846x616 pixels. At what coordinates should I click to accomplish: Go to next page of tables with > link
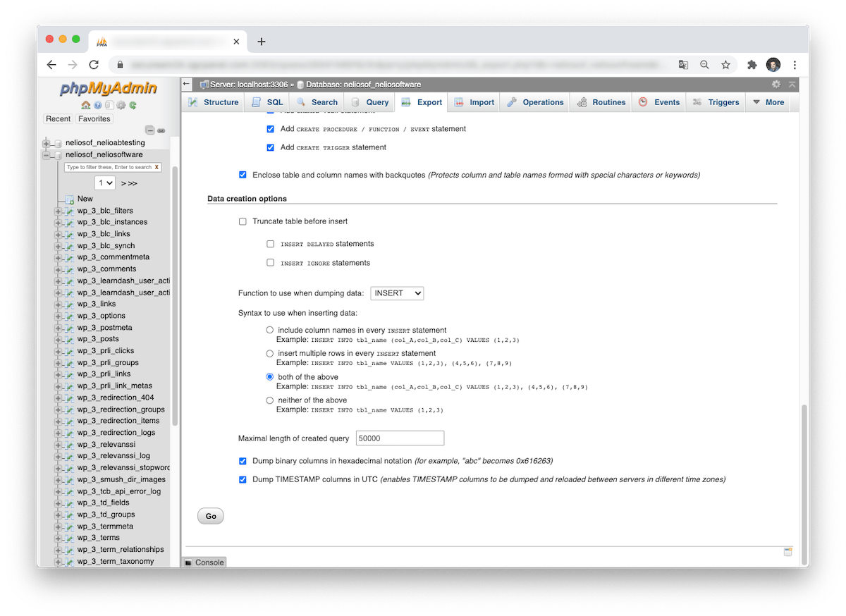point(123,183)
